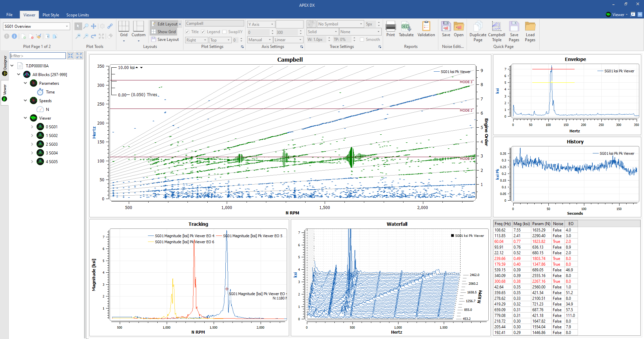Switch to the Scope Limits tab
Image resolution: width=644 pixels, height=339 pixels.
pyautogui.click(x=77, y=15)
